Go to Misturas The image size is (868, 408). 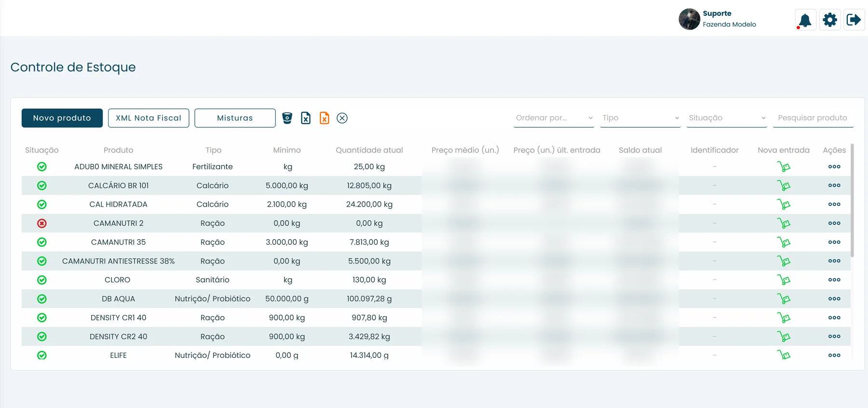235,118
